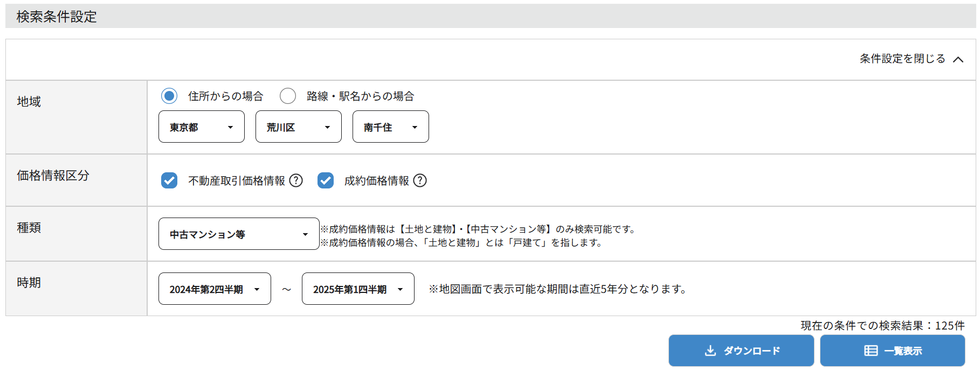Click the upward chevron icon beside 条件設定を閉じる
Screen dimensions: 980x371
(958, 59)
